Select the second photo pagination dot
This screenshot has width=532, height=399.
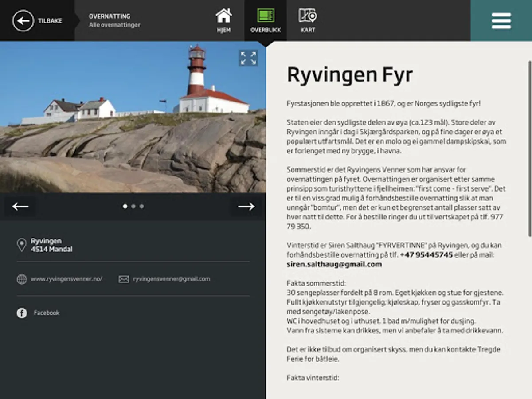tap(133, 206)
